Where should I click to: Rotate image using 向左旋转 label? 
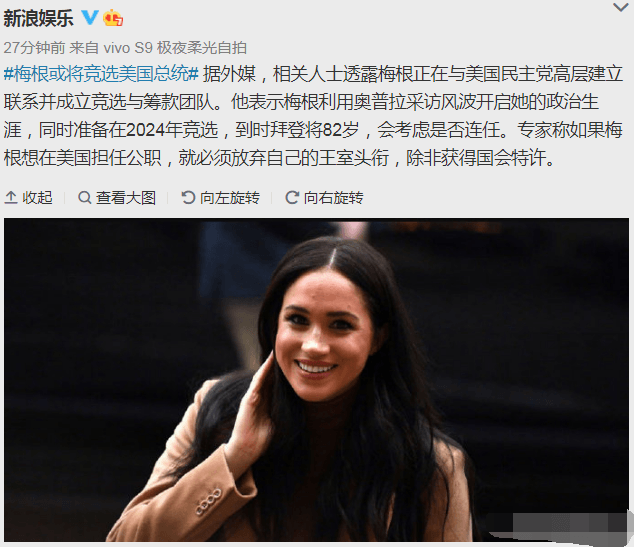click(x=230, y=198)
